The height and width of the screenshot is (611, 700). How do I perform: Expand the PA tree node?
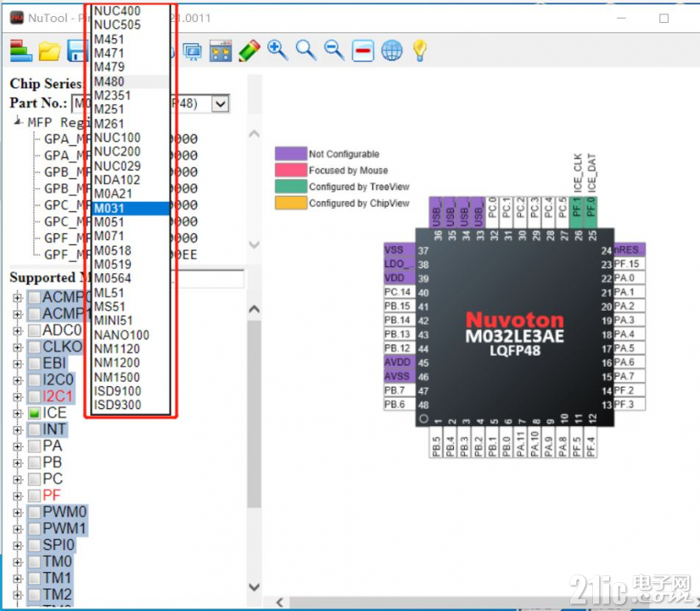point(18,446)
